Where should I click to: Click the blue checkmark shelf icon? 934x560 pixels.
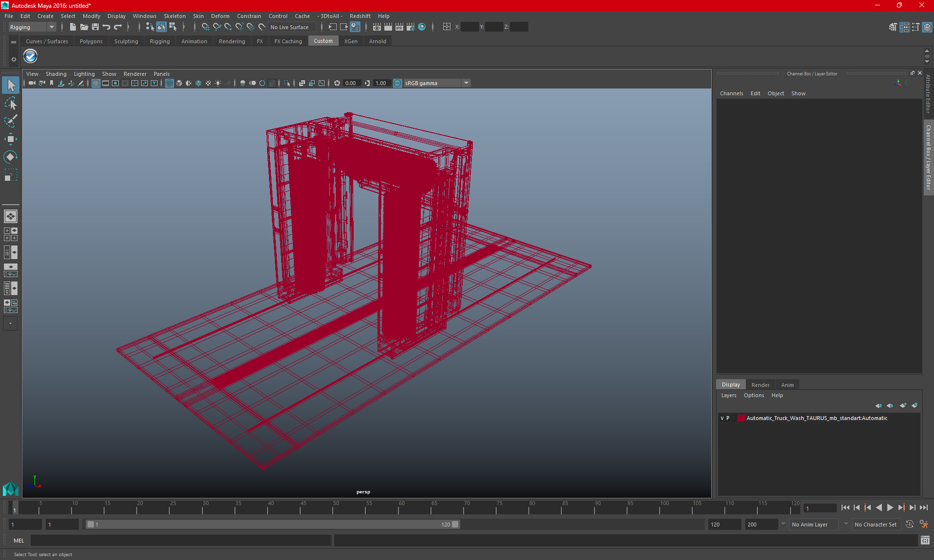point(31,56)
